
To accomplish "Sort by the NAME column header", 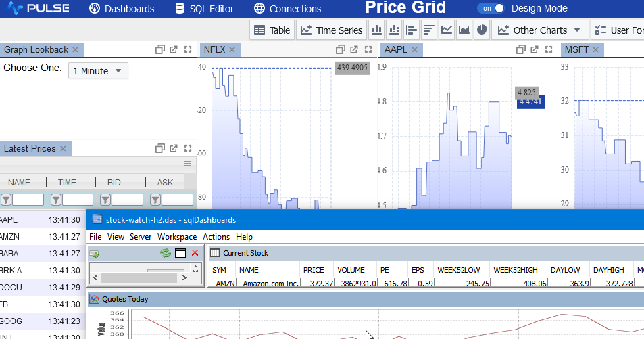I will pos(19,182).
